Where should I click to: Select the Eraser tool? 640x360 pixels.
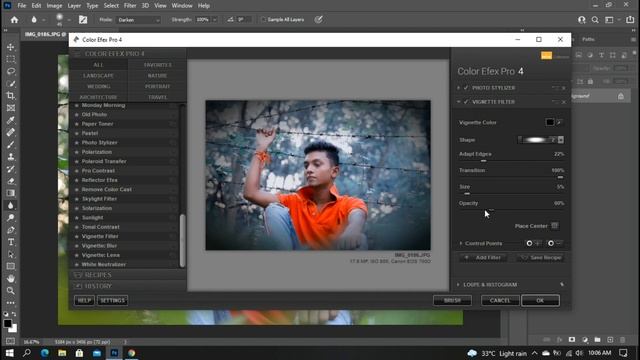tap(11, 181)
